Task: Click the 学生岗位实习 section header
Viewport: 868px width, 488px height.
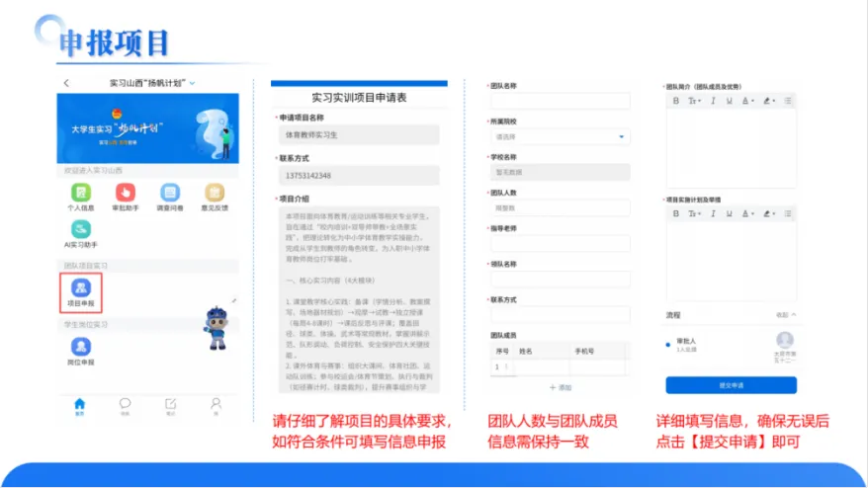Action: pos(86,325)
